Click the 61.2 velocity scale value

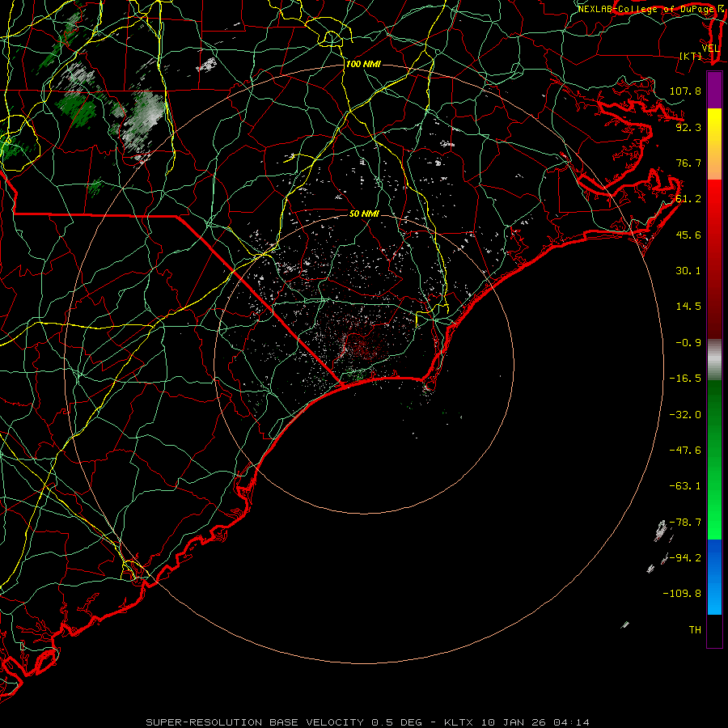pos(688,199)
